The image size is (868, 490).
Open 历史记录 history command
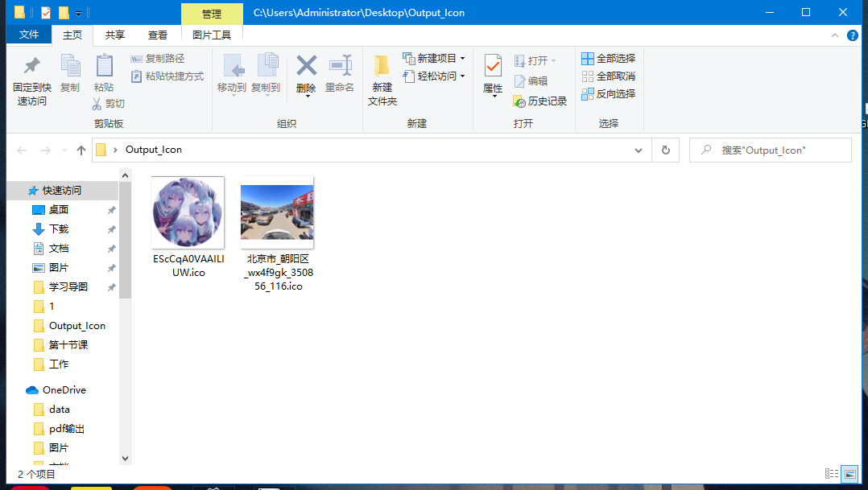coord(540,101)
